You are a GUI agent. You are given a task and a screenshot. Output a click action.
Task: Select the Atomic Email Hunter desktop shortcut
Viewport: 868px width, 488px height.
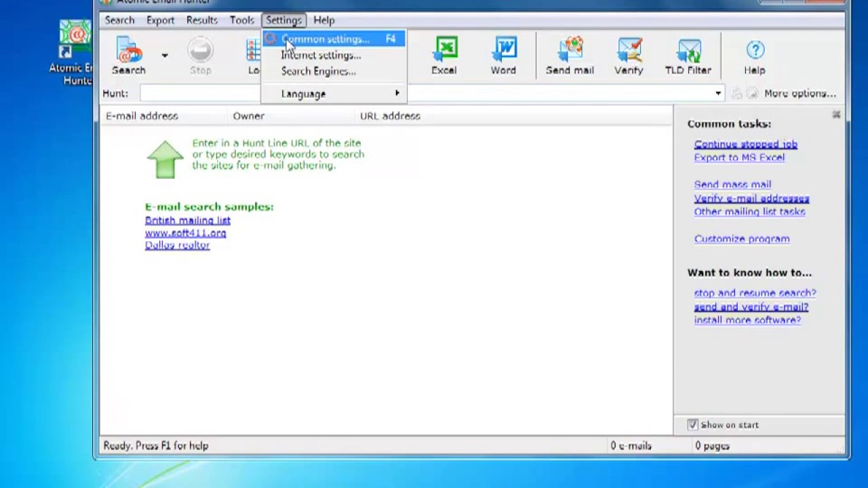(x=71, y=53)
